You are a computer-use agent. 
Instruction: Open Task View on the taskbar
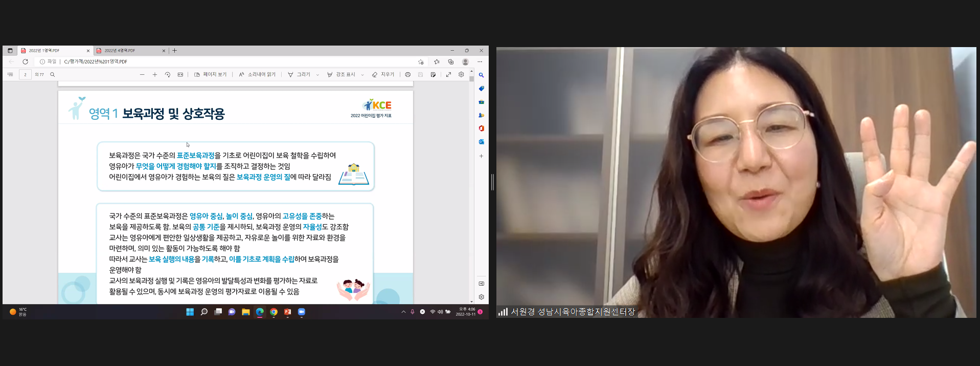pos(218,312)
